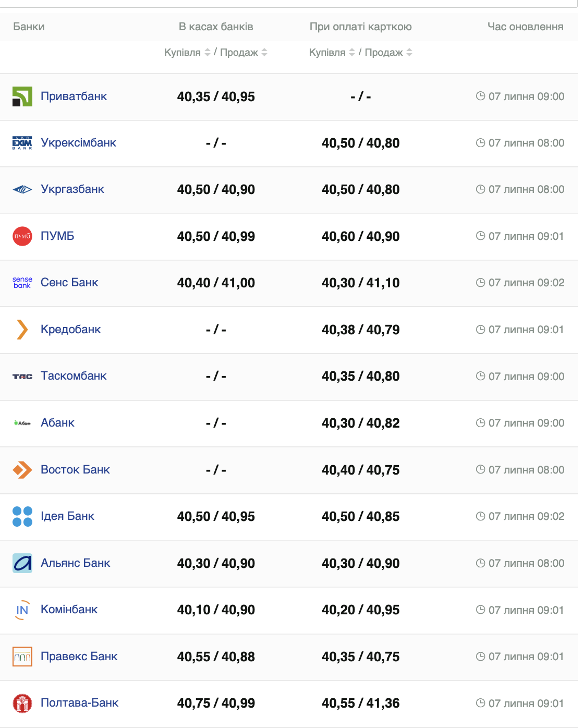The image size is (584, 728).
Task: Click the orange Кредобанк chevron logo
Action: pos(22,330)
